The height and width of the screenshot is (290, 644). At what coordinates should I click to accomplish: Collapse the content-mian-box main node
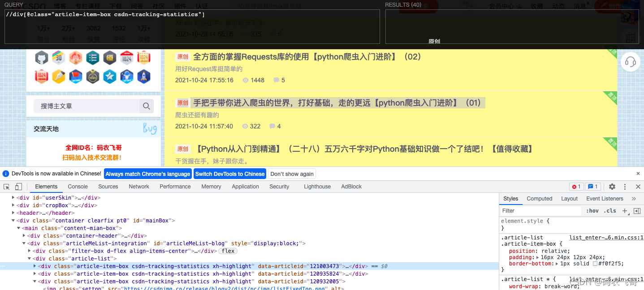click(19, 228)
